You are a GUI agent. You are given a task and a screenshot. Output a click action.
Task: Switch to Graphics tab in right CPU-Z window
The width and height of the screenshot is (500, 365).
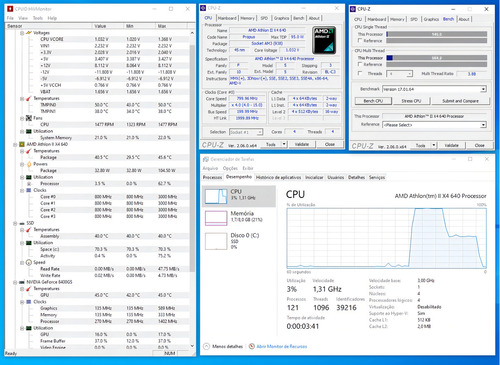click(431, 19)
